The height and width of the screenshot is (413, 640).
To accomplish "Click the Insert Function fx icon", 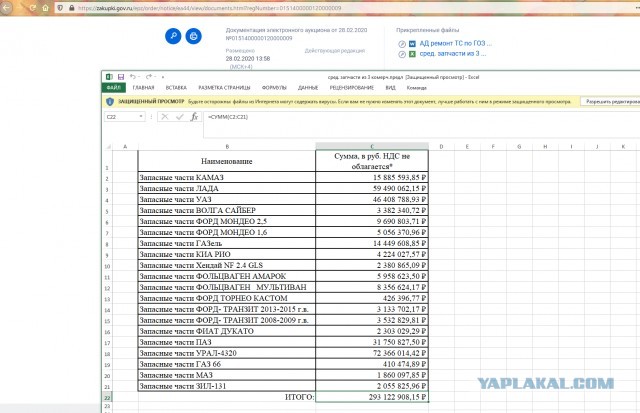I will point(194,117).
